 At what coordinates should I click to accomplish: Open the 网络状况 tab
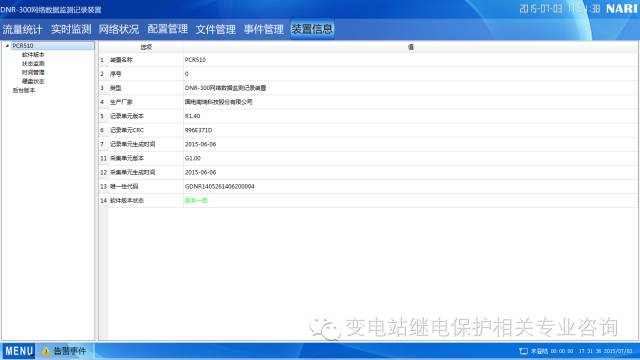119,29
